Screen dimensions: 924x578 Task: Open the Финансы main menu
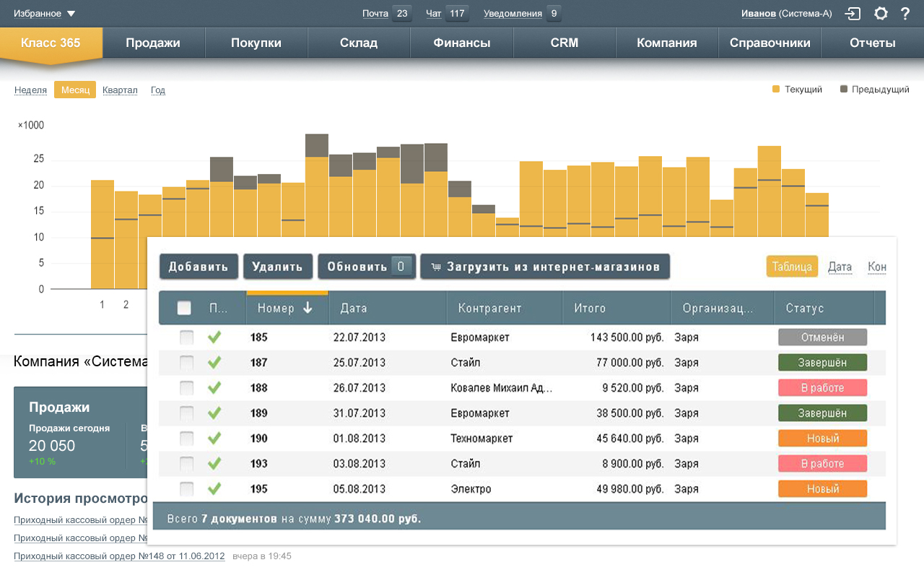462,43
